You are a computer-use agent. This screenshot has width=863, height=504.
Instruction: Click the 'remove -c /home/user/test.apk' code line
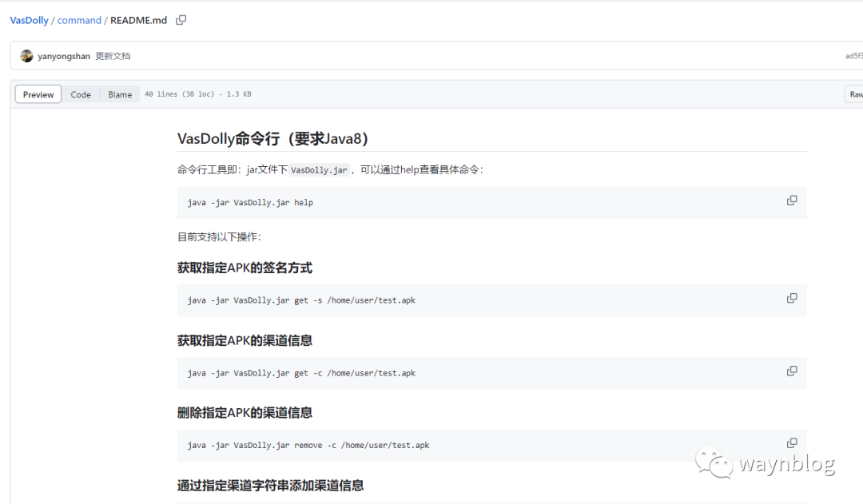(308, 445)
